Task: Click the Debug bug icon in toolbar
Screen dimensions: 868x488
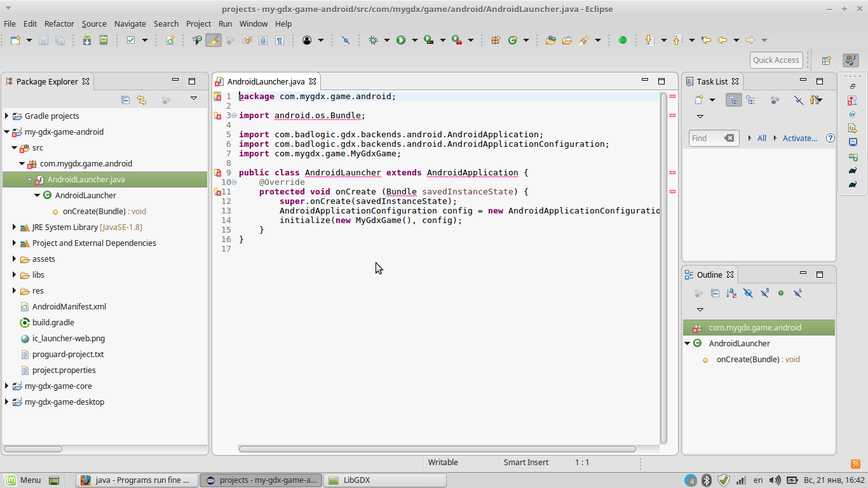Action: pyautogui.click(x=374, y=40)
